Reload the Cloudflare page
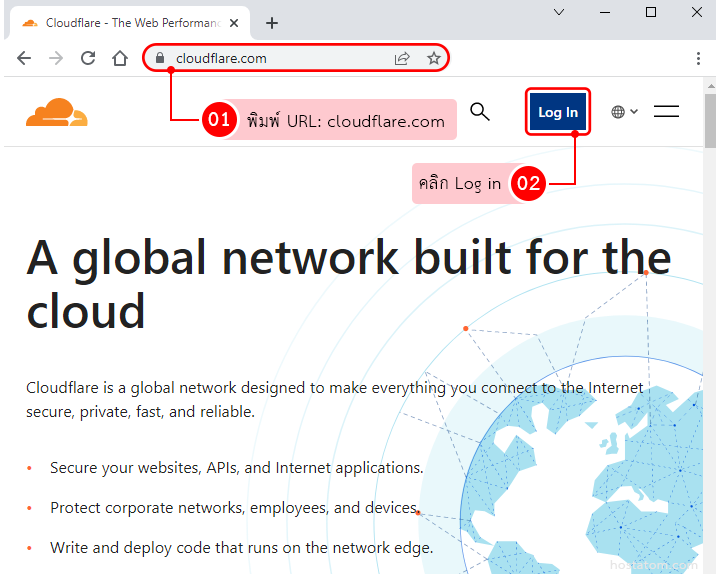The image size is (720, 574). (x=88, y=58)
